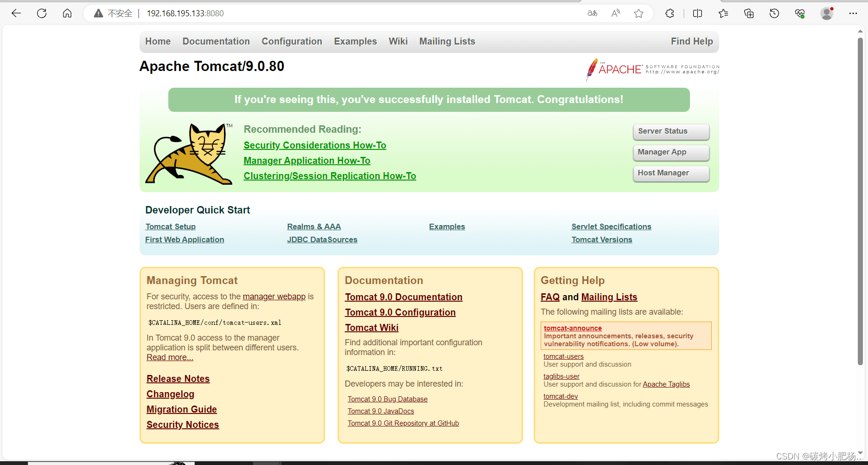Activate the read aloud icon
Image resolution: width=868 pixels, height=465 pixels.
616,13
